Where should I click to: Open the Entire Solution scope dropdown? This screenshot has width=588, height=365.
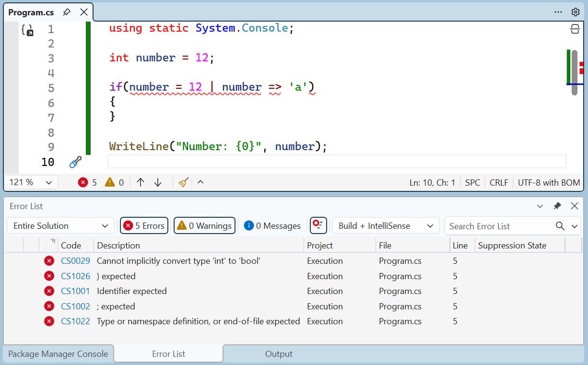(60, 225)
